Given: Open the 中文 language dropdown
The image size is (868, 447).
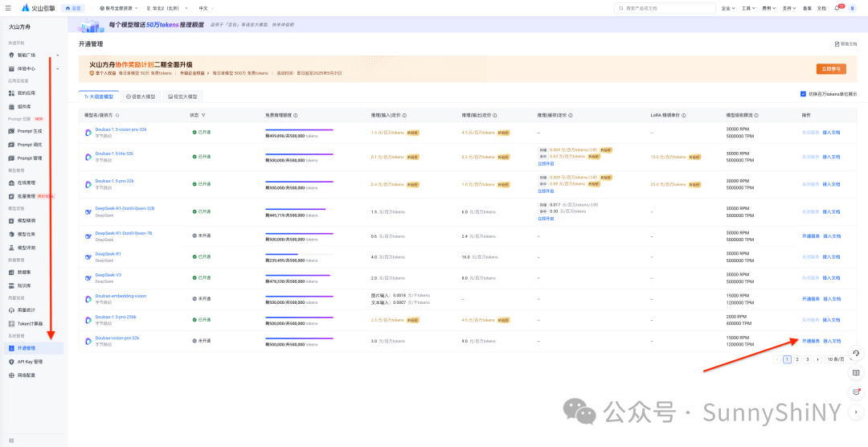Looking at the screenshot, I should [x=206, y=8].
